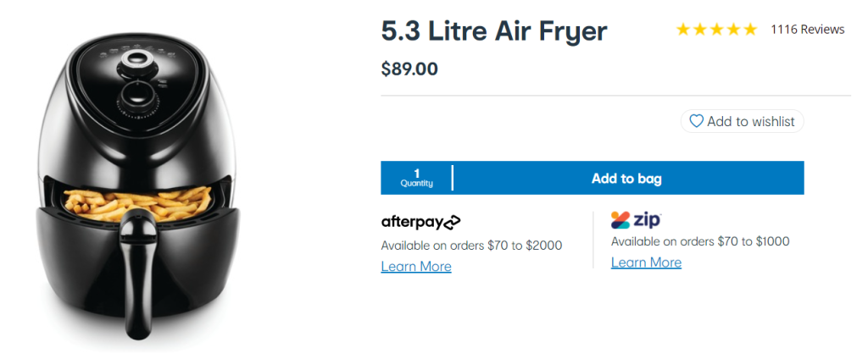This screenshot has height=359, width=868.
Task: Click the fries in the fryer basket photo
Action: [137, 202]
